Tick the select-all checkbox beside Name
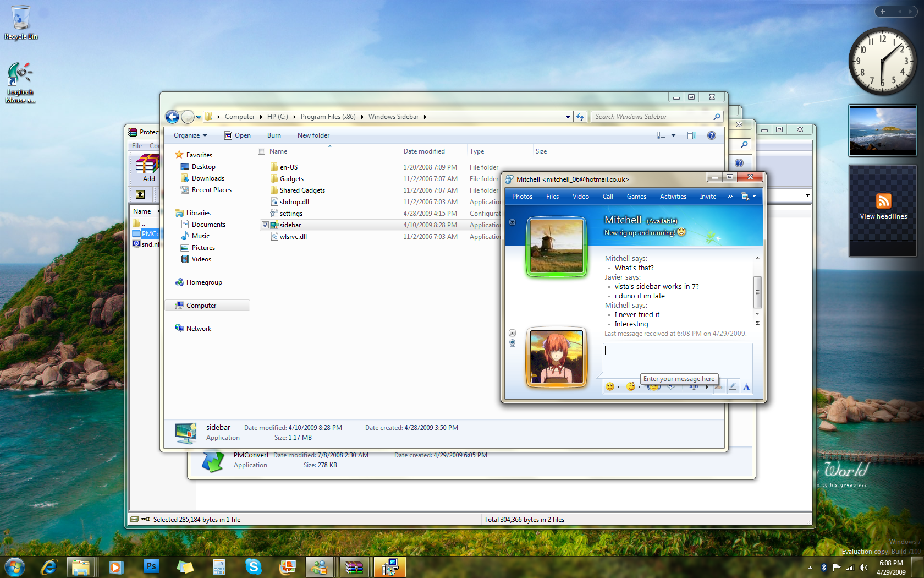 coord(262,151)
